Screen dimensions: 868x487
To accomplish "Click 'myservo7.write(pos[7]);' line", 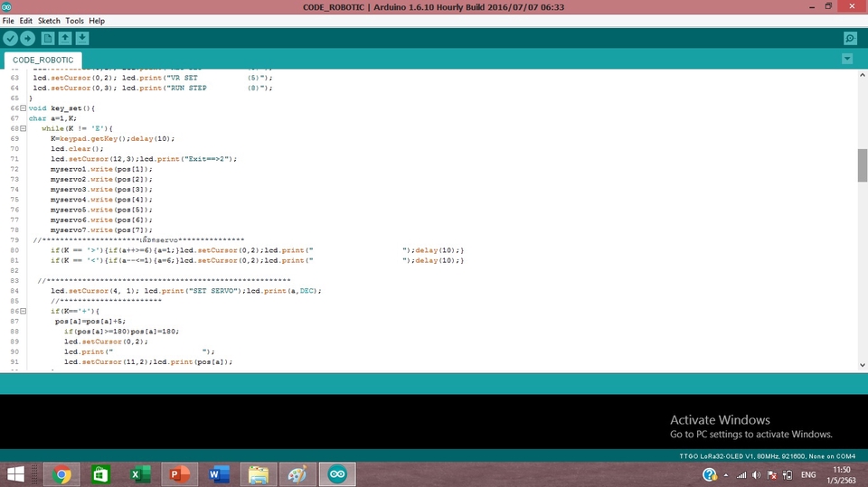I will (101, 230).
